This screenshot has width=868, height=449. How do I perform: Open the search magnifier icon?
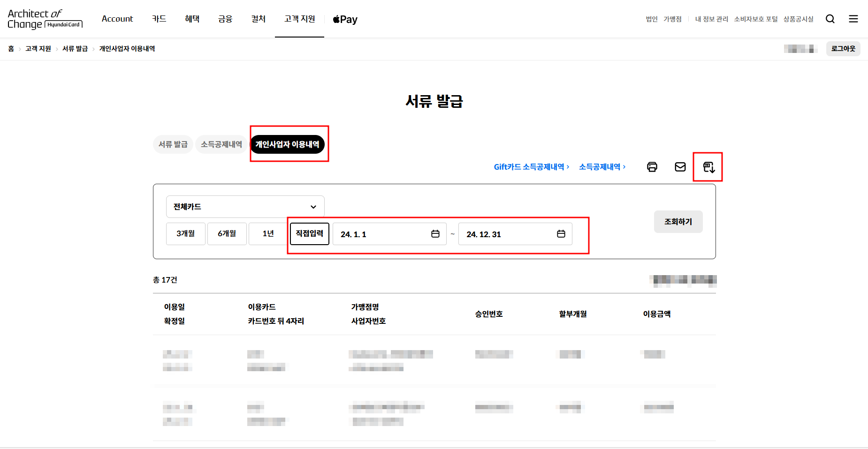(830, 19)
